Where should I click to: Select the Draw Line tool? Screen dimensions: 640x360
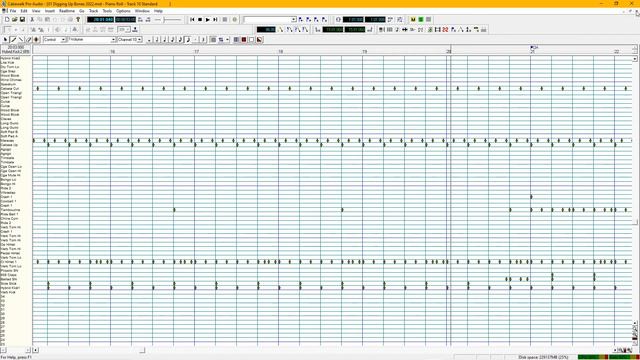(x=21, y=40)
